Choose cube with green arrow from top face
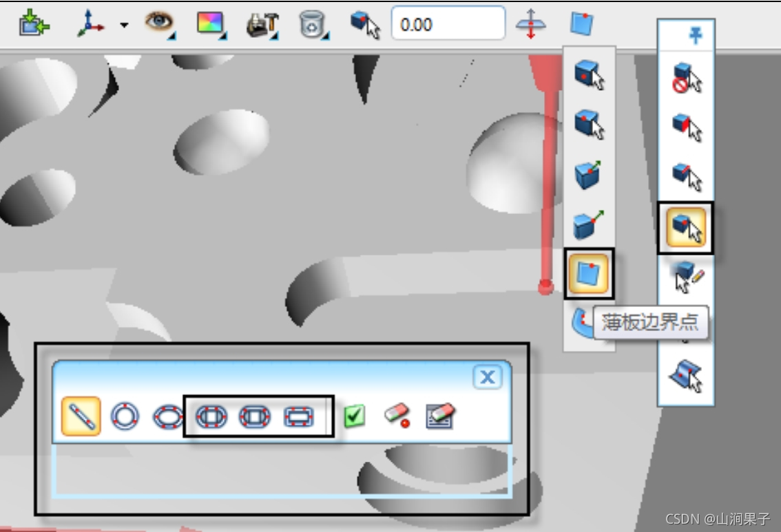The width and height of the screenshot is (781, 532). coord(588,175)
